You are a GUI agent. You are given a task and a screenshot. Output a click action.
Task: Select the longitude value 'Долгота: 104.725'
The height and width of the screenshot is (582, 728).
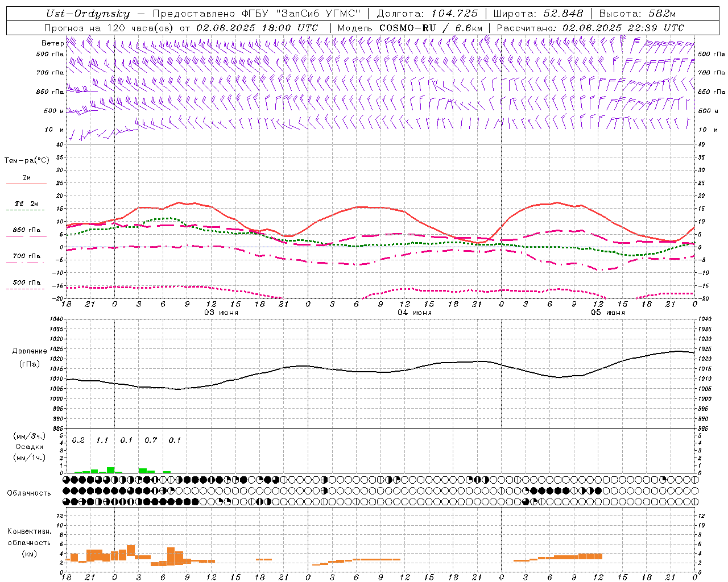click(427, 14)
